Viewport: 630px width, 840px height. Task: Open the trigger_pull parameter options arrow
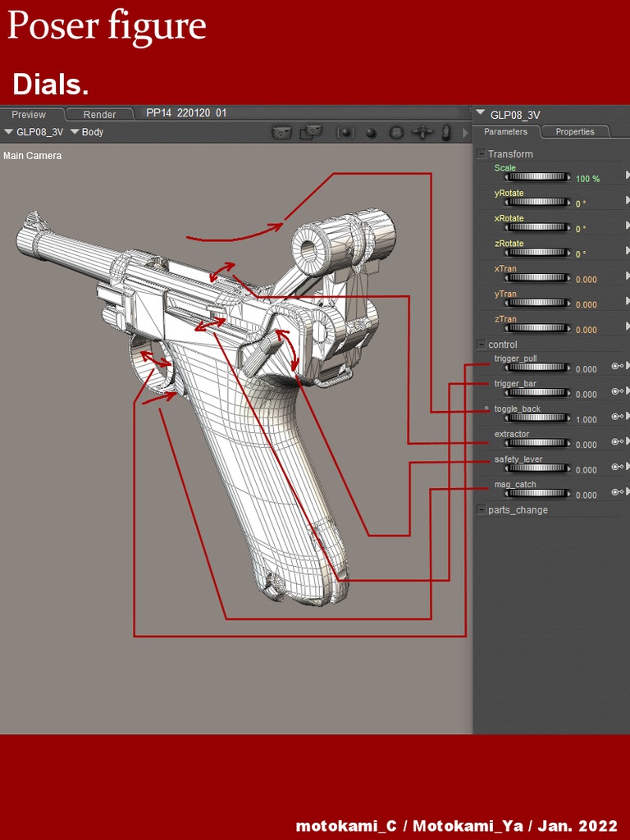pyautogui.click(x=628, y=366)
